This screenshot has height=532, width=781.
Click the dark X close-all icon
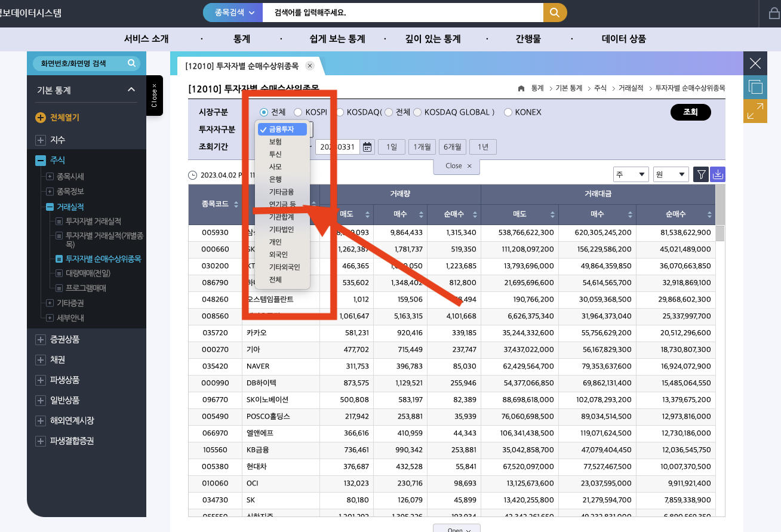pyautogui.click(x=755, y=63)
